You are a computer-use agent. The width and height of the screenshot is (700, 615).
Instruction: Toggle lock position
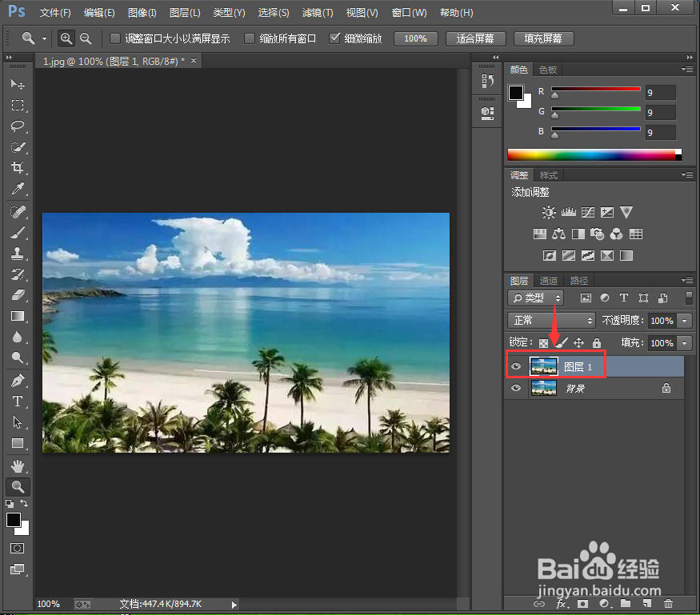[578, 343]
